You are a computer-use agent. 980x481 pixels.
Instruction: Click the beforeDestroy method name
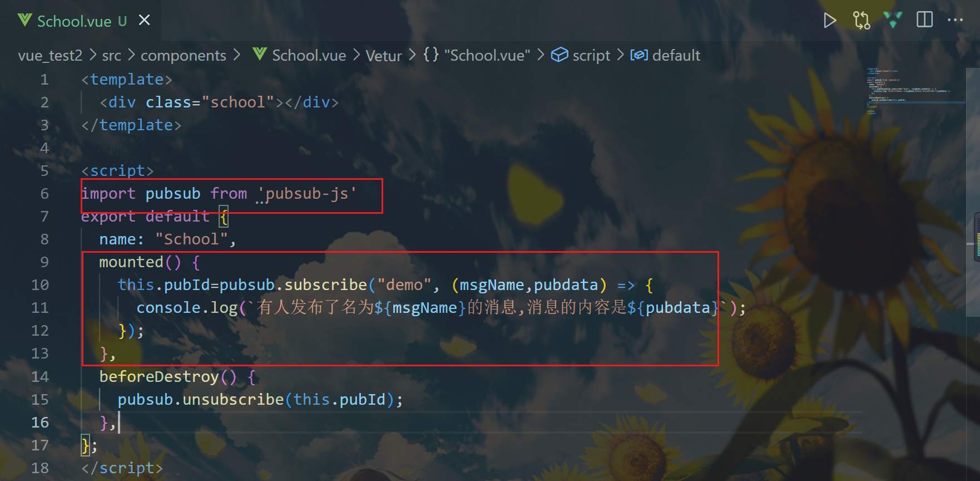pyautogui.click(x=159, y=377)
